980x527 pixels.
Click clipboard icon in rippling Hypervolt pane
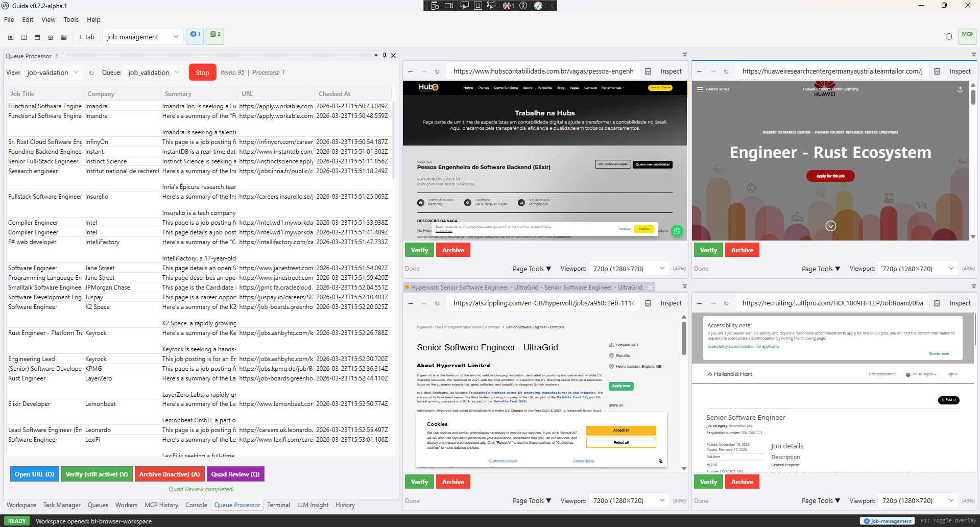tap(648, 303)
